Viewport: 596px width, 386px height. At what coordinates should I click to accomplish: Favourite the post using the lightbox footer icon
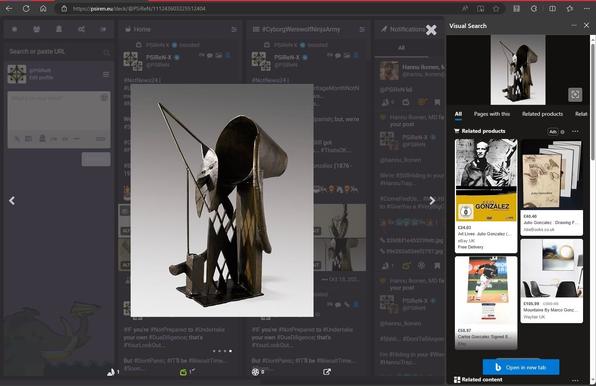[x=255, y=372]
